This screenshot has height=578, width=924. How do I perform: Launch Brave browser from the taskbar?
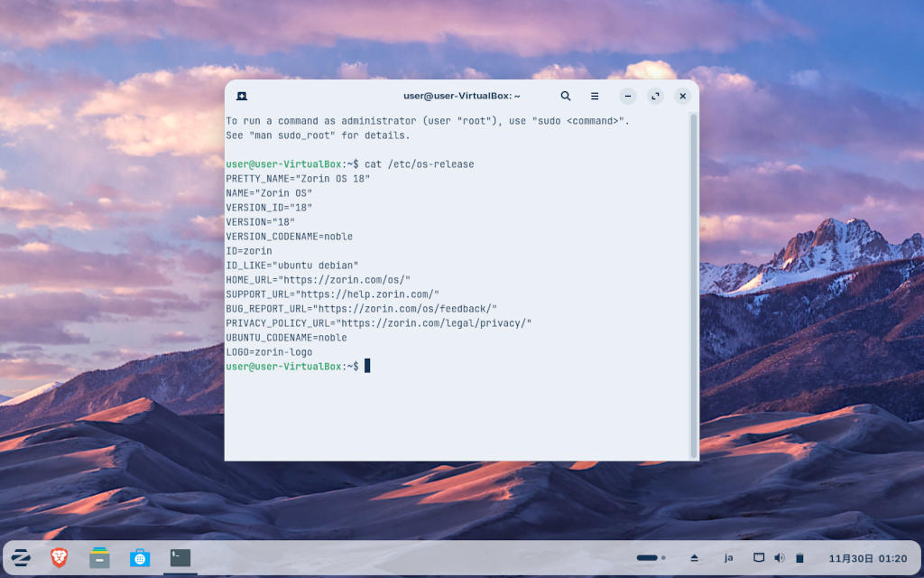pos(60,558)
